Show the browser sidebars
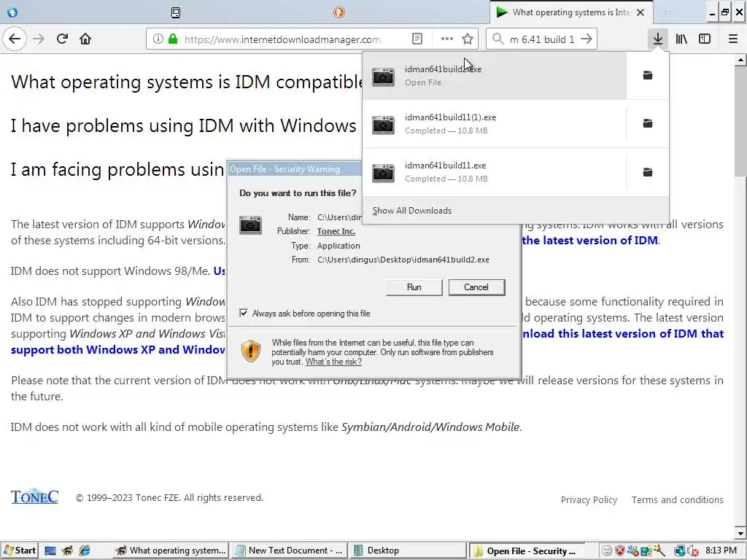 tap(705, 39)
